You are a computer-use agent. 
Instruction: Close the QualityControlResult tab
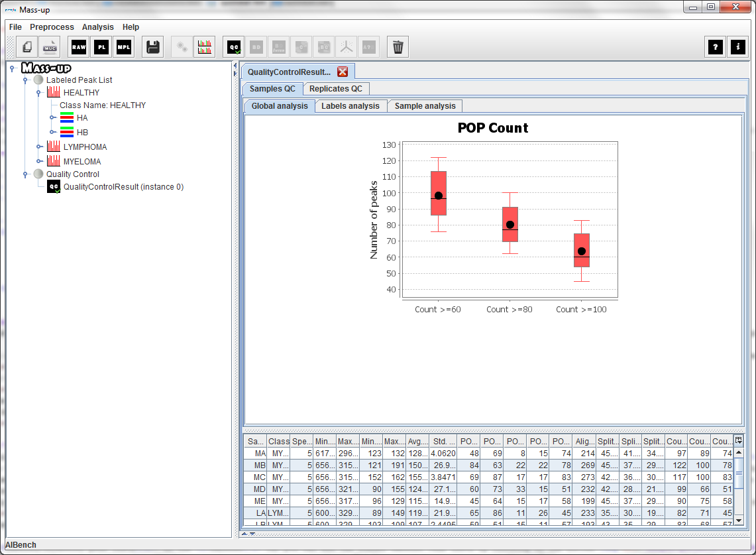pos(343,72)
